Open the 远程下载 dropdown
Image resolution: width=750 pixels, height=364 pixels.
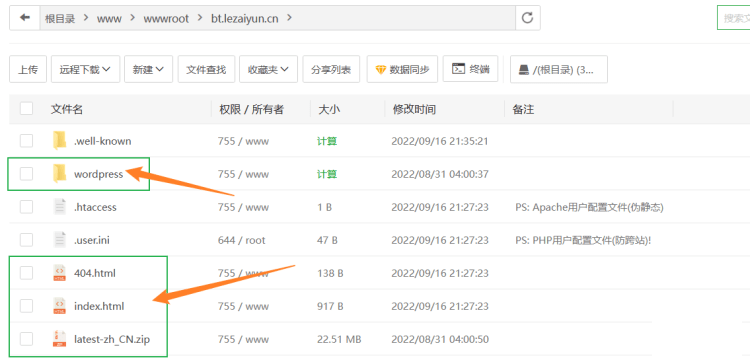click(x=85, y=69)
